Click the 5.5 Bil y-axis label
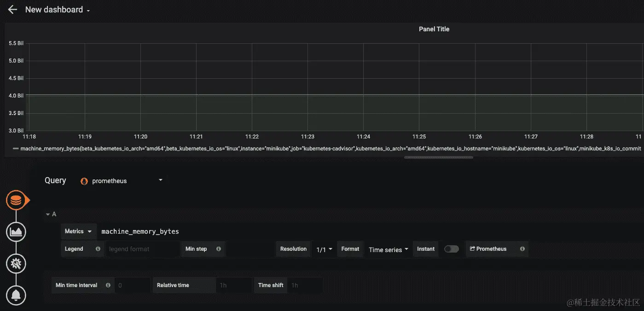This screenshot has height=311, width=644. [16, 43]
